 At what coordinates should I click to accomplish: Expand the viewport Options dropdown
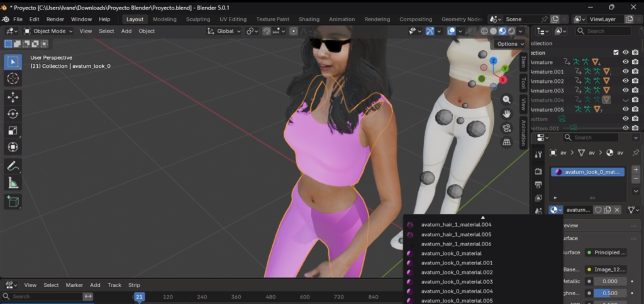pyautogui.click(x=511, y=44)
